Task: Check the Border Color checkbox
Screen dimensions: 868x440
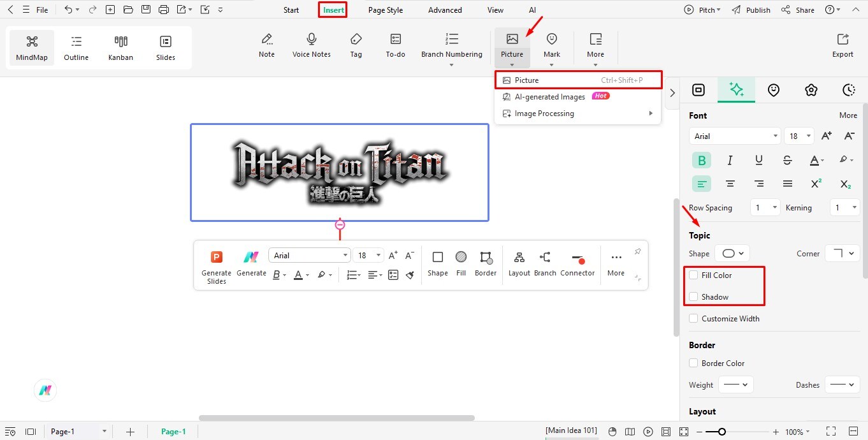Action: coord(693,363)
